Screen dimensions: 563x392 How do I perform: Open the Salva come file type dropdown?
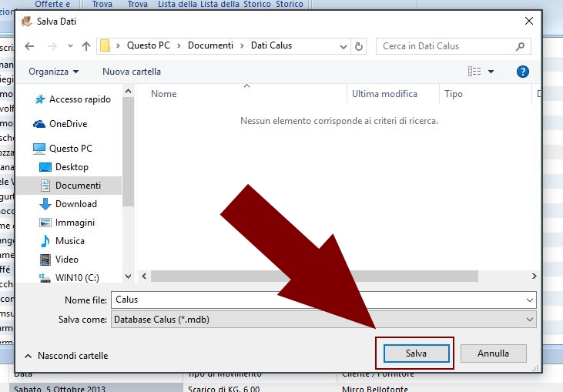pos(323,320)
